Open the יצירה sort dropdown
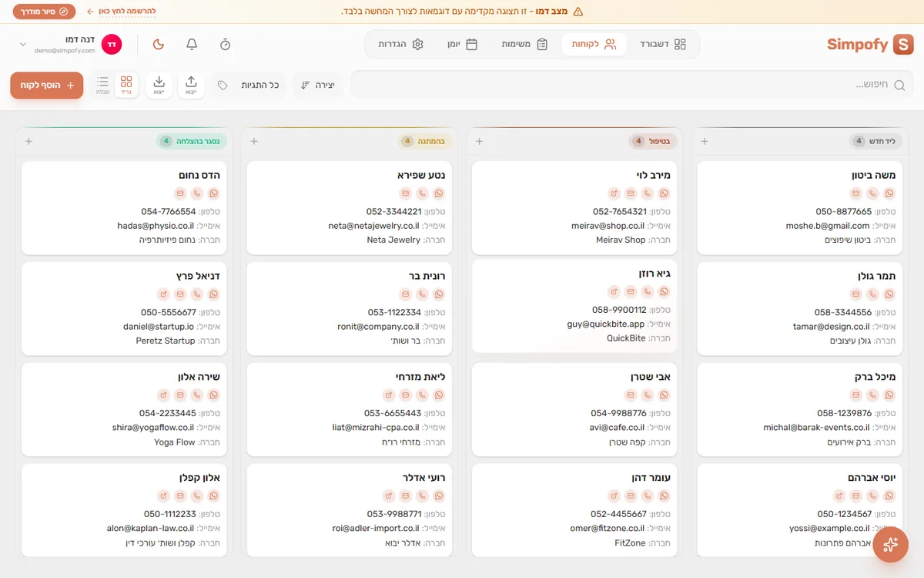The image size is (924, 578). pyautogui.click(x=318, y=85)
